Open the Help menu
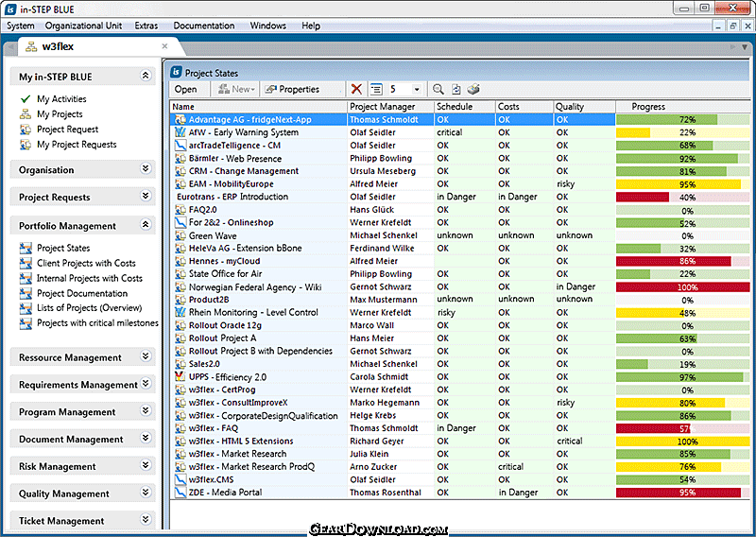This screenshot has width=756, height=537. pos(311,26)
